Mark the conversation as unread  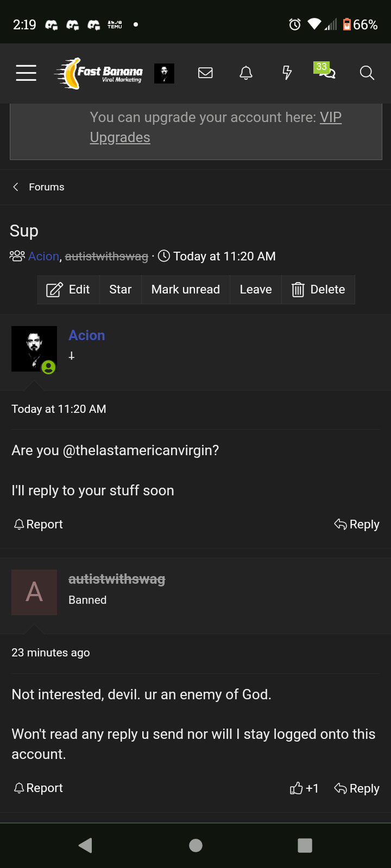[185, 289]
